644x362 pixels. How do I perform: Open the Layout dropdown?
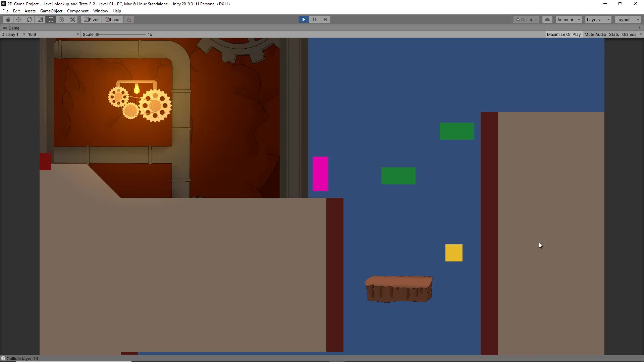628,19
